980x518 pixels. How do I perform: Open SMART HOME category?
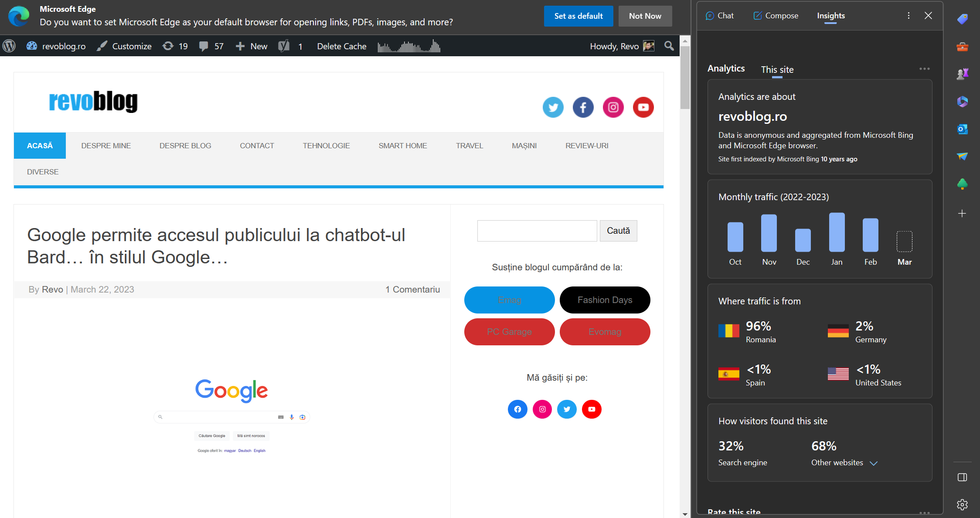(403, 146)
